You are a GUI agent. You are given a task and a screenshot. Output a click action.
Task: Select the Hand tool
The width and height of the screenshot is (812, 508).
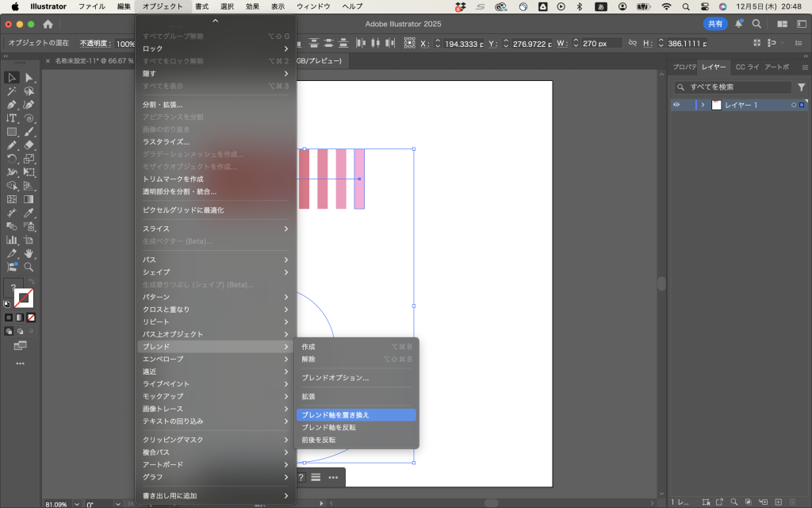coord(29,254)
